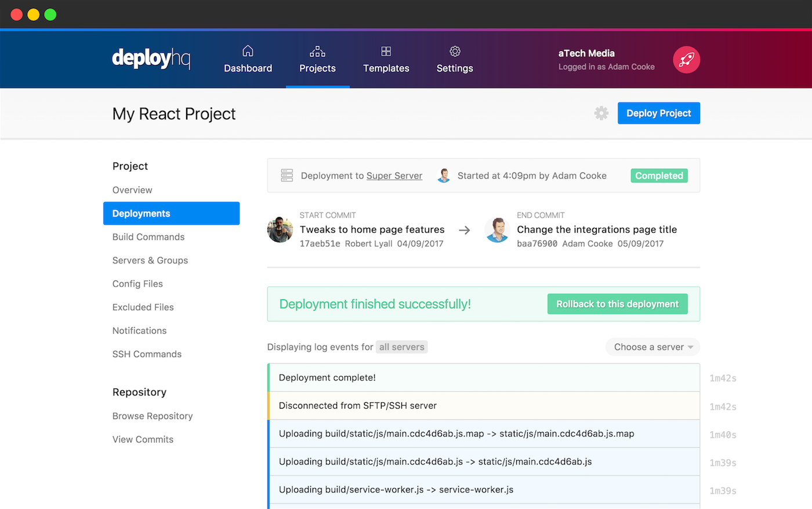Click the green macOS maximize button
812x509 pixels.
50,15
